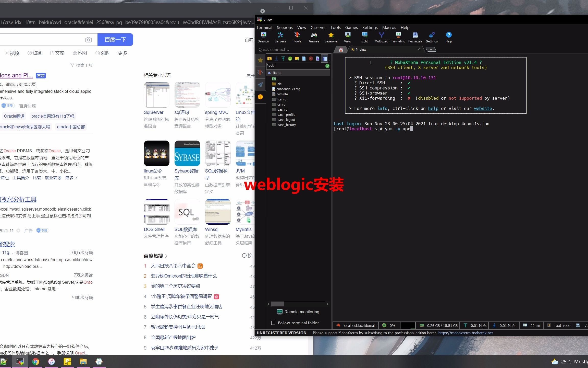Open the Macros menu
Viewport: 588px width, 368px height.
[x=389, y=27]
